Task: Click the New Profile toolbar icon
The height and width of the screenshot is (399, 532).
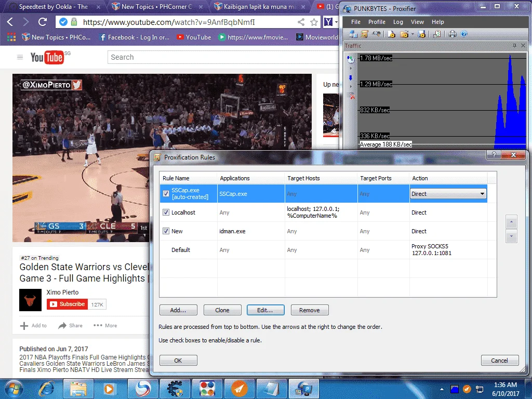Action: 392,34
